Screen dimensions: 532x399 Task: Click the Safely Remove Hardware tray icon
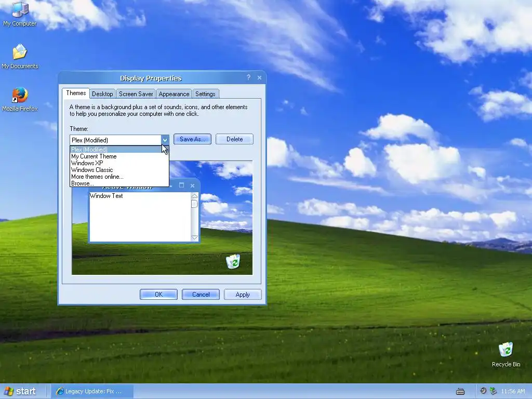coord(493,391)
